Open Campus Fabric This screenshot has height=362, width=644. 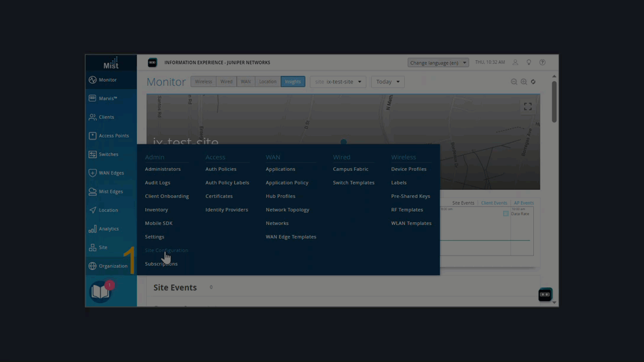click(350, 169)
